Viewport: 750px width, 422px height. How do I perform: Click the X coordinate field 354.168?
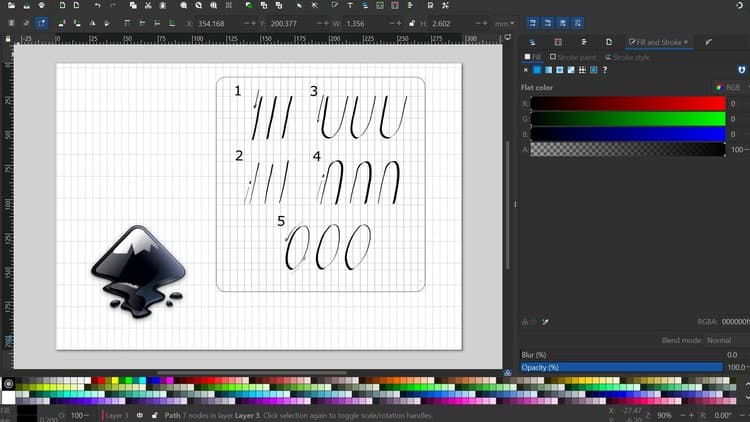coord(213,23)
